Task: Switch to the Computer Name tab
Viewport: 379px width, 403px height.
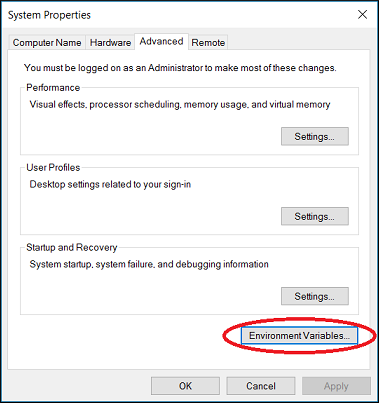Action: pyautogui.click(x=47, y=43)
